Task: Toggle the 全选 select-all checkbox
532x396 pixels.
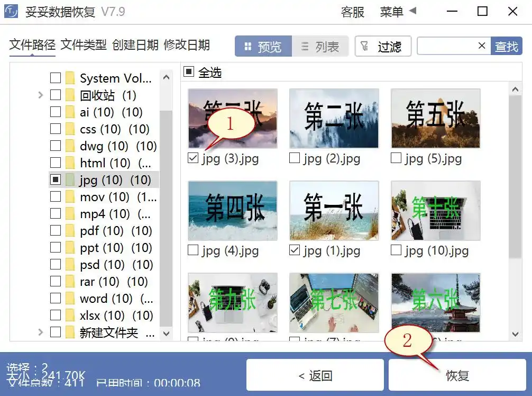Action: point(188,72)
